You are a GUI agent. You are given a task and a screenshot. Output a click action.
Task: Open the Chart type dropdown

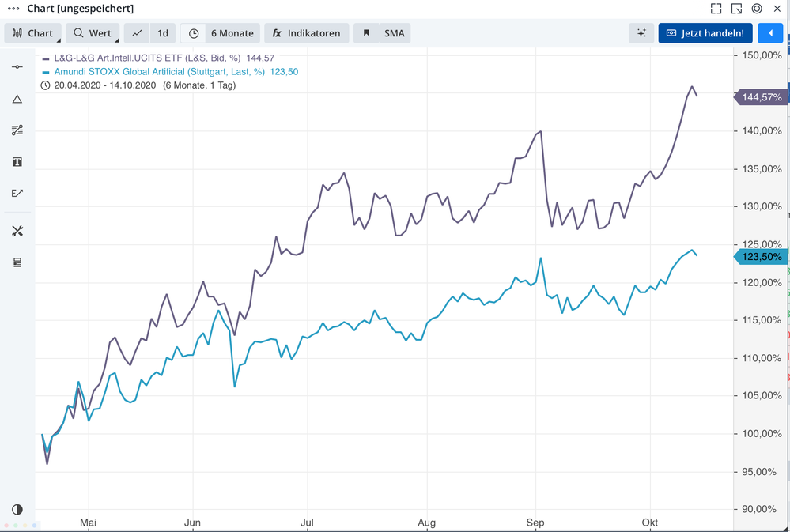[x=33, y=33]
